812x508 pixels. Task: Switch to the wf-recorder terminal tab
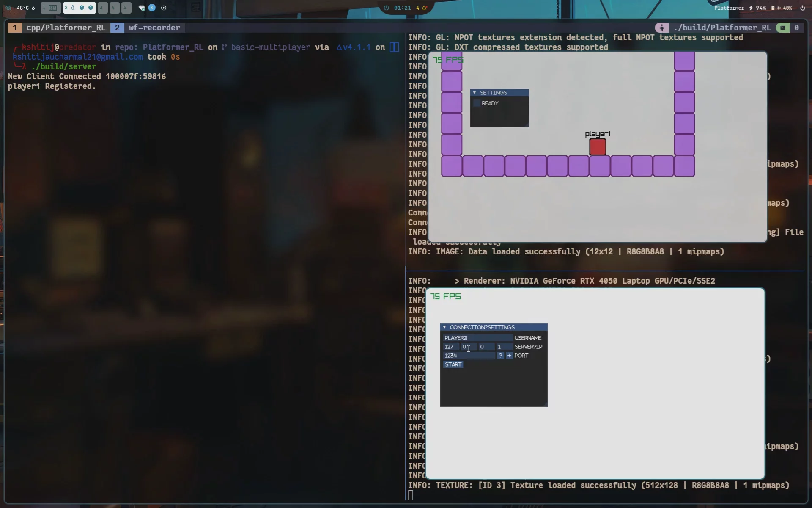154,28
